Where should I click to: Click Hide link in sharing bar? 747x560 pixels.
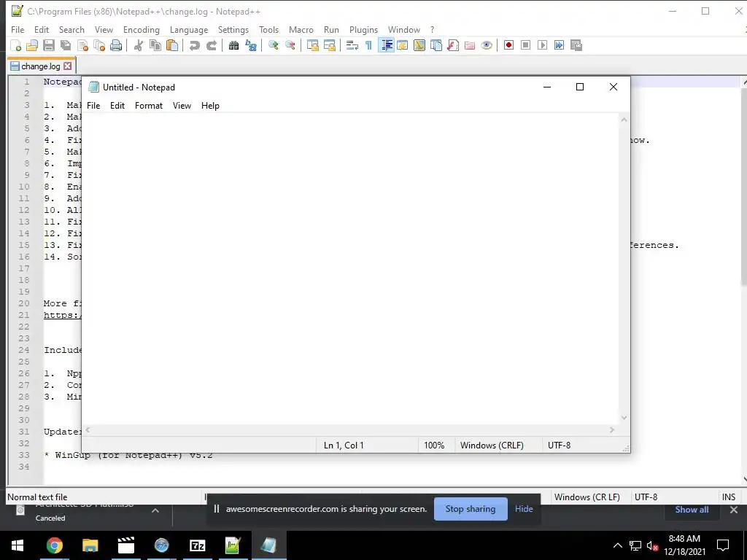point(524,509)
